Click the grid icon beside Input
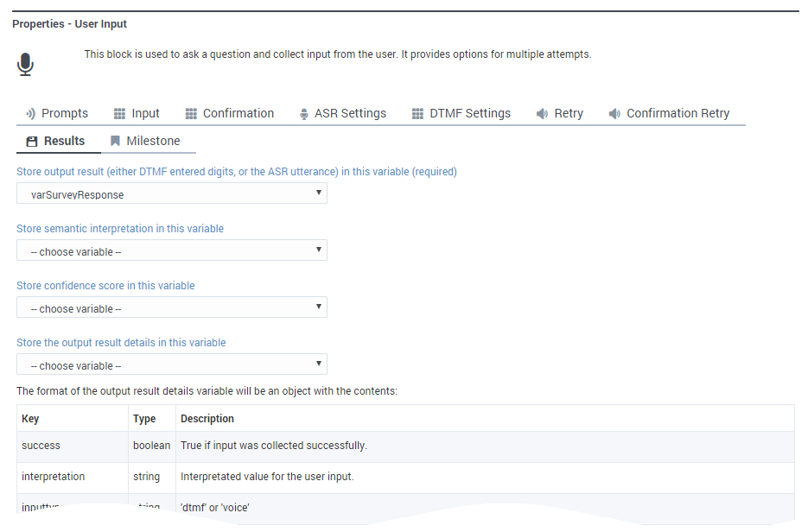Image resolution: width=808 pixels, height=532 pixels. pyautogui.click(x=118, y=112)
